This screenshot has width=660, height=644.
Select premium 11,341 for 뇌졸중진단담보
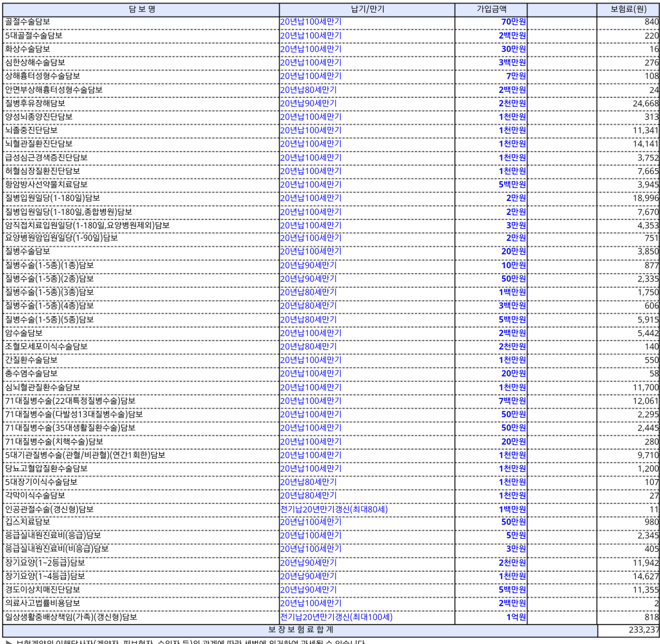tap(646, 130)
